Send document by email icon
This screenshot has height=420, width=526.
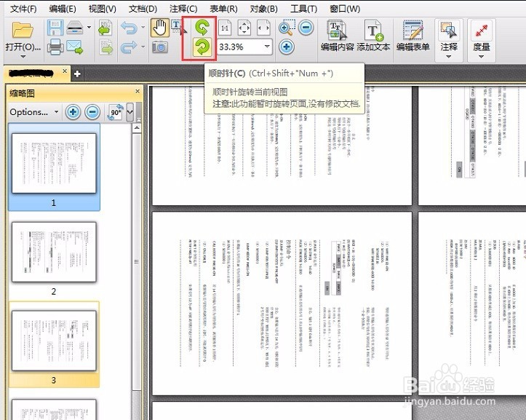pos(74,47)
